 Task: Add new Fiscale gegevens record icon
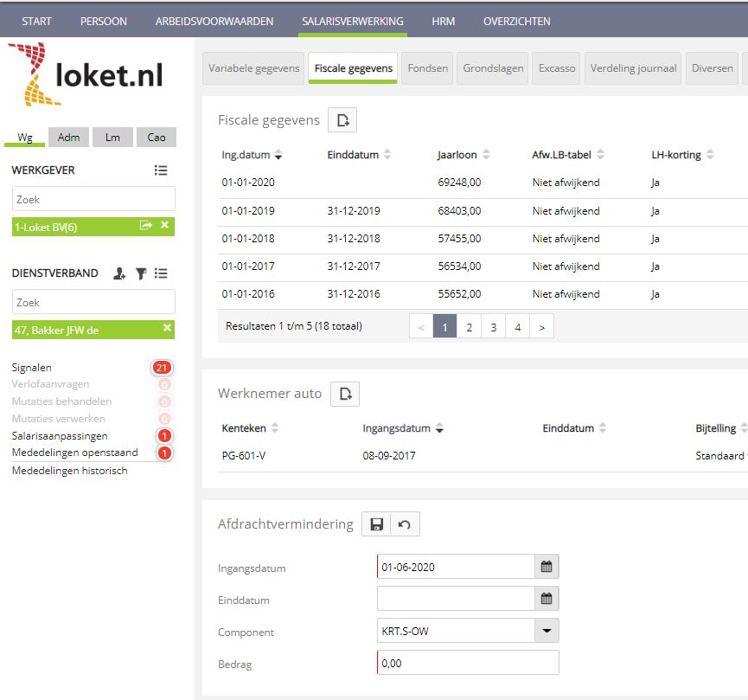(342, 121)
